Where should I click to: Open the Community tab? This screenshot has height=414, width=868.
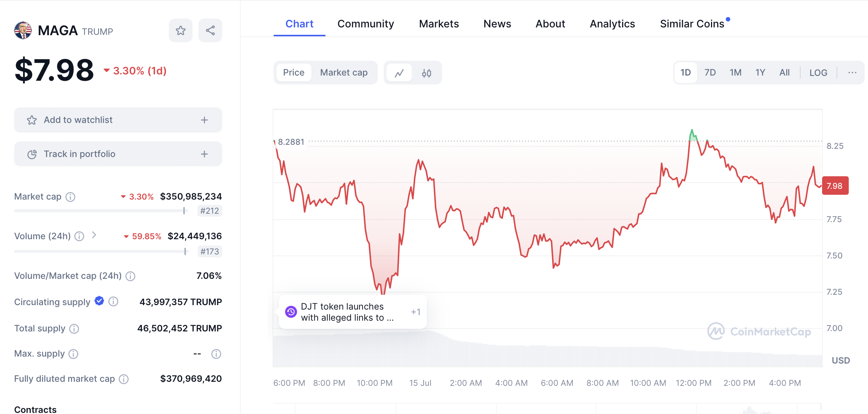pos(365,24)
